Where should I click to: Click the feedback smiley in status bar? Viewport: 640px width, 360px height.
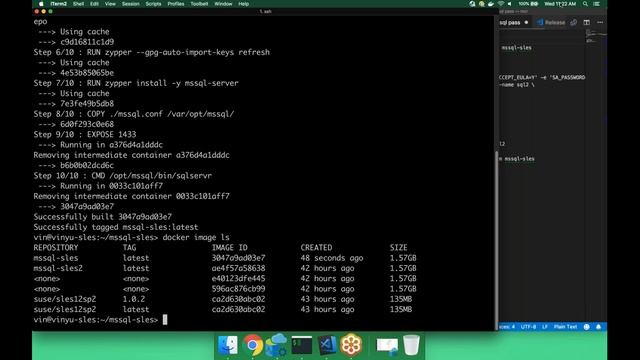[587, 327]
